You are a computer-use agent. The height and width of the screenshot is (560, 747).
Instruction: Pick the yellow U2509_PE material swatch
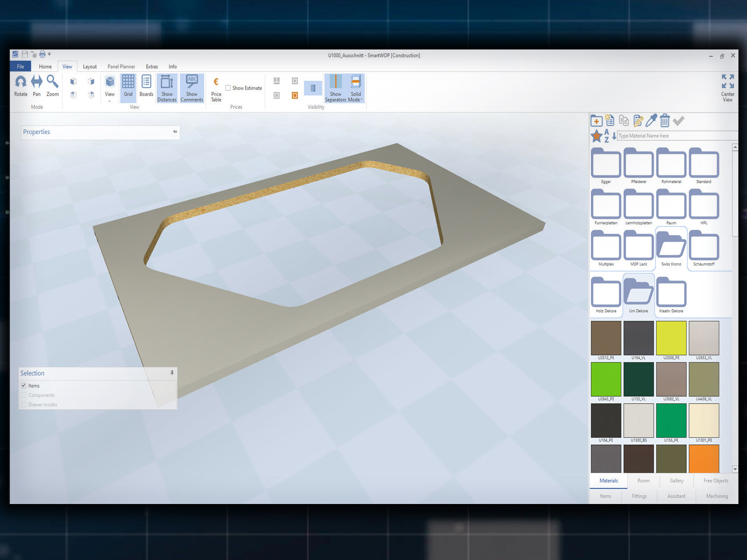(x=671, y=338)
